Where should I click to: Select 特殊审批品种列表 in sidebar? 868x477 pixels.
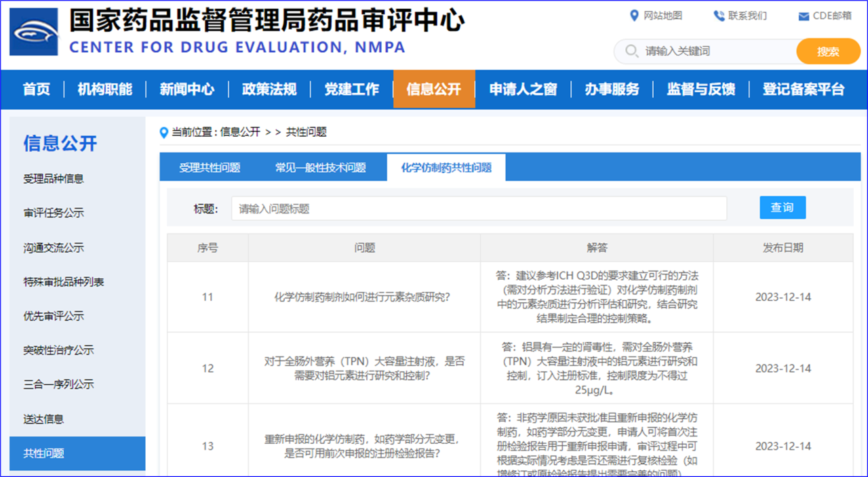[64, 282]
